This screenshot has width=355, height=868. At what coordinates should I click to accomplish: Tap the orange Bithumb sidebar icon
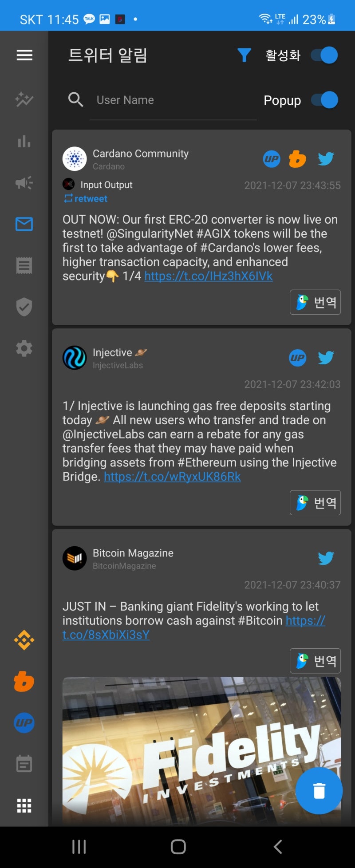click(24, 681)
